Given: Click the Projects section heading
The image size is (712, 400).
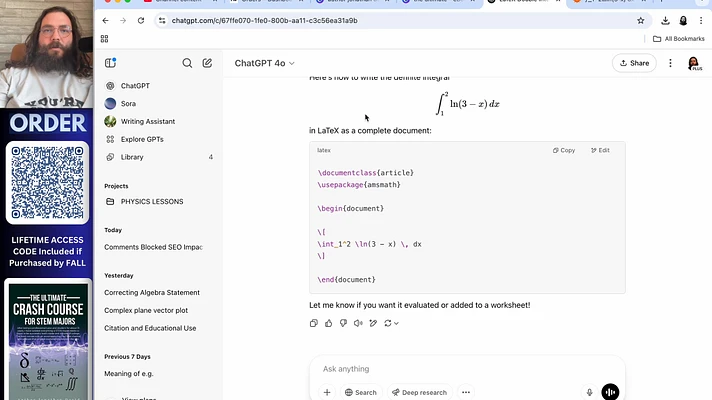Looking at the screenshot, I should [116, 186].
